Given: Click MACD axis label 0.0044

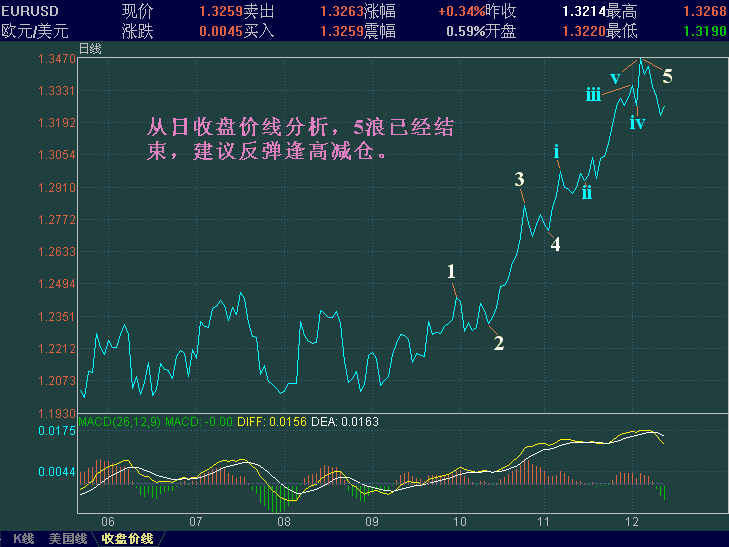Looking at the screenshot, I should pyautogui.click(x=57, y=472).
